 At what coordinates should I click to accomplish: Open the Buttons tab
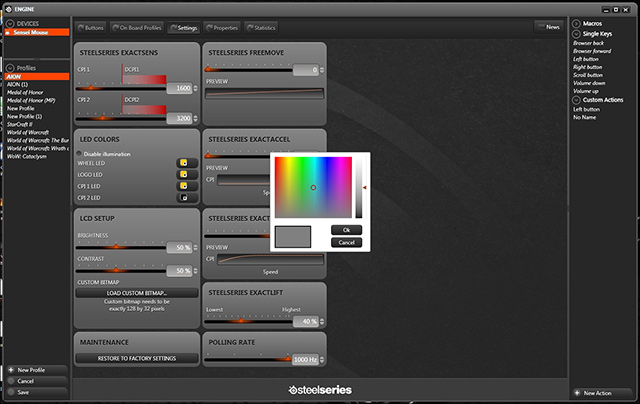91,28
